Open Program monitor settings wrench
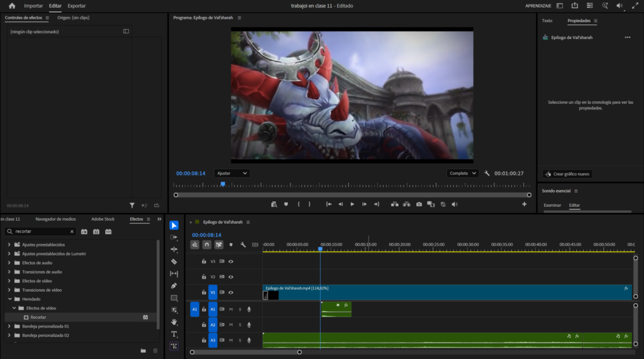 tap(487, 174)
